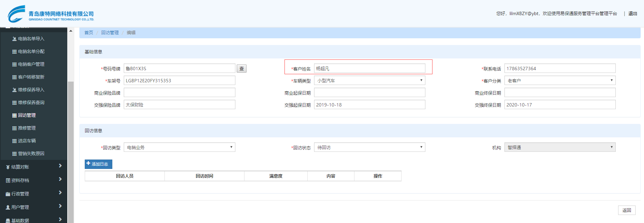Screen dimensions: 644x223
Task: Click the 回访人员 column header
Action: pos(125,176)
